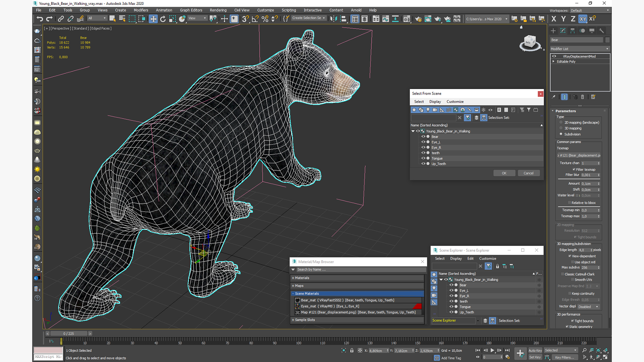Image resolution: width=644 pixels, height=362 pixels.
Task: Toggle the 3D Snaps icon
Action: point(245,19)
